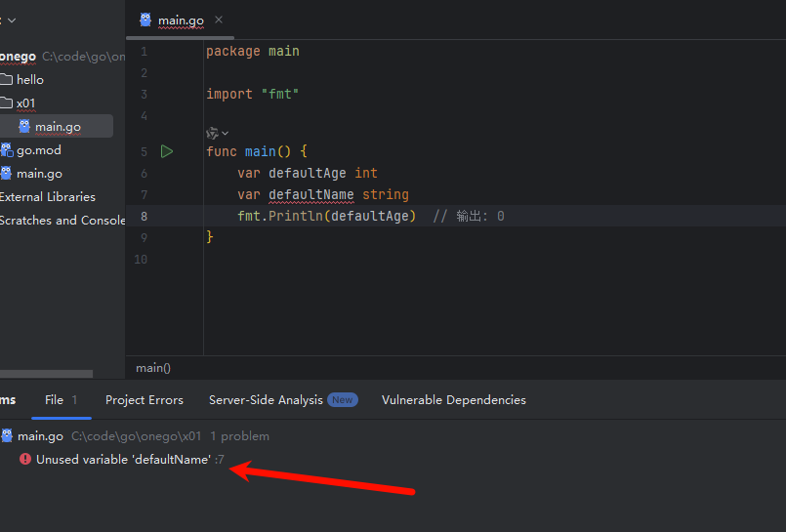Click the go.mod file icon
The width and height of the screenshot is (786, 532).
tap(7, 149)
